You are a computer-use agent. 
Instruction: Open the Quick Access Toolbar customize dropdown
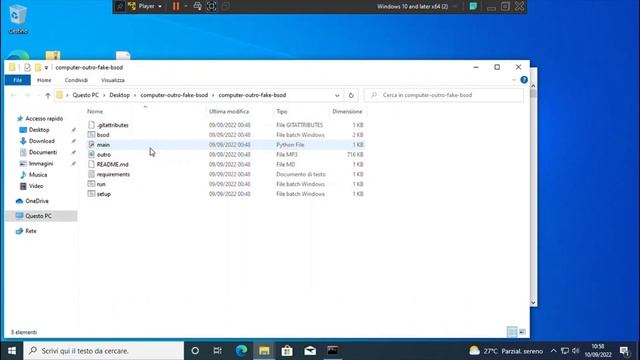(47, 68)
